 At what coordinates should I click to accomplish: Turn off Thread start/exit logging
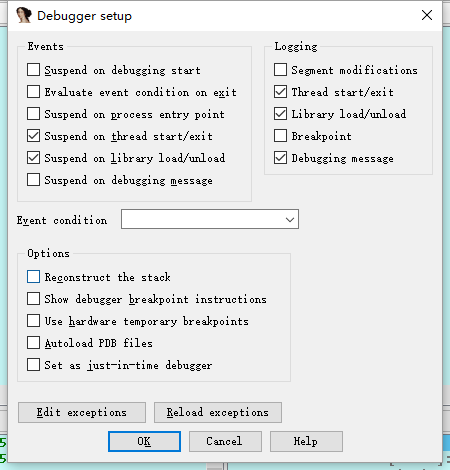point(280,92)
